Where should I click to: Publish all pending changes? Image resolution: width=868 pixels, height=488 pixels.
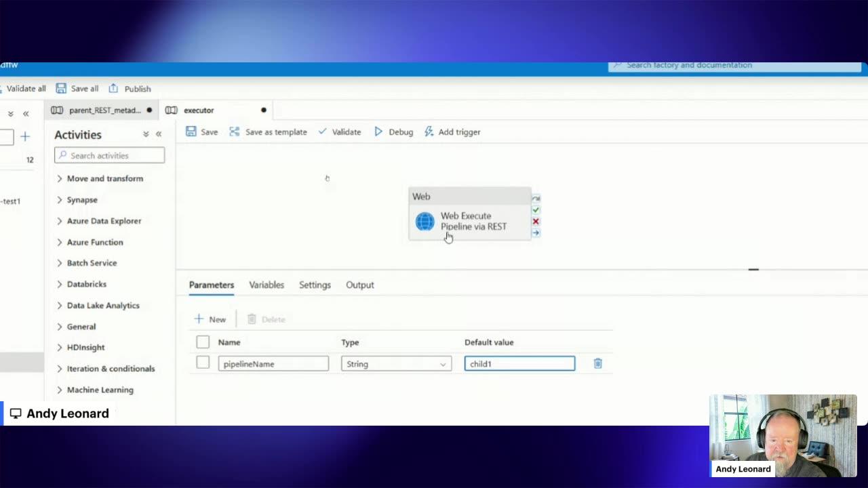point(130,89)
